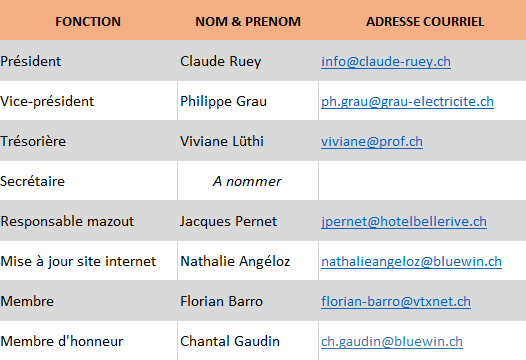Screen dimensions: 526x360
Task: Select the FONCTION column header
Action: pyautogui.click(x=88, y=20)
